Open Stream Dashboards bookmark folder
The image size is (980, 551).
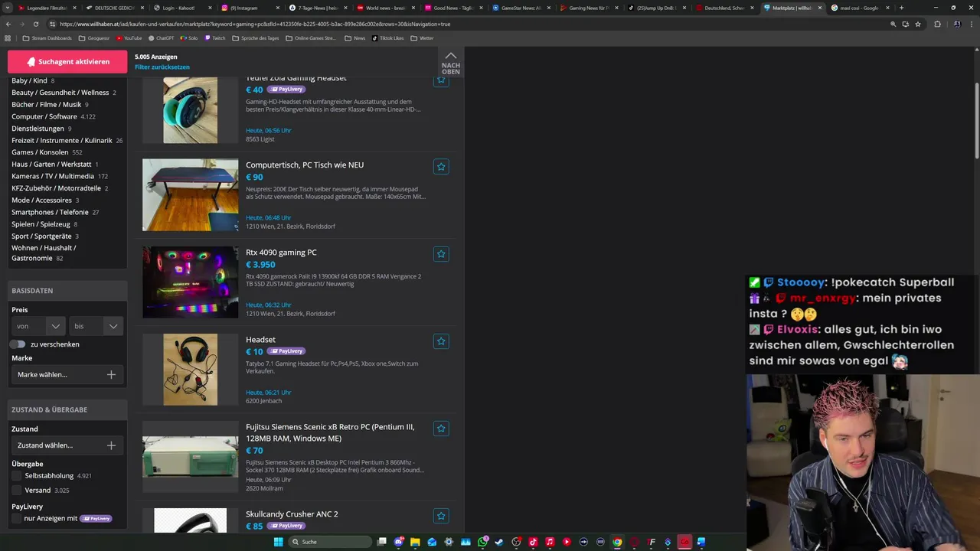click(47, 37)
